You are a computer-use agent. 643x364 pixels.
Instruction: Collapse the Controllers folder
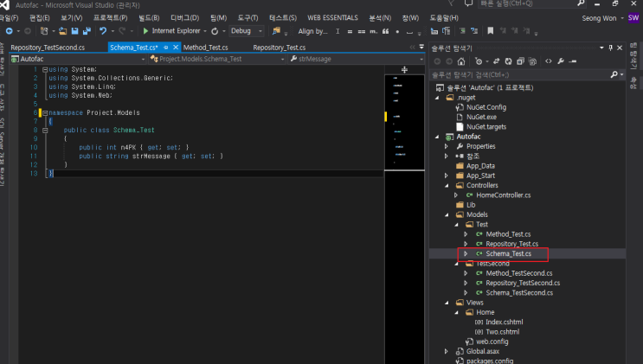(x=447, y=186)
